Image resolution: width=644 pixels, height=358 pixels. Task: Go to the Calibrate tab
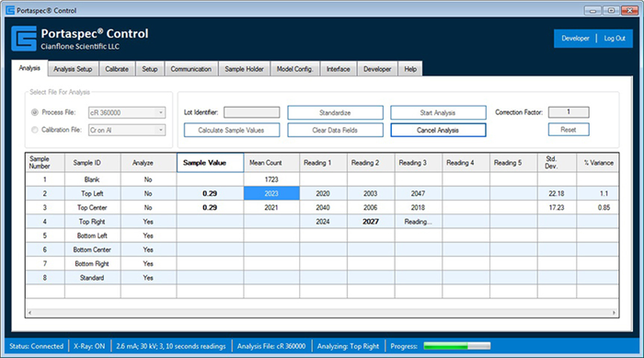click(117, 69)
